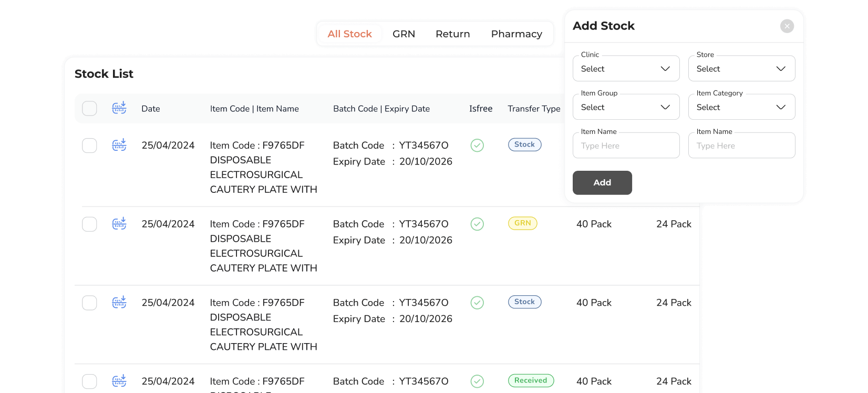The width and height of the screenshot is (868, 393).
Task: Click the basket icon in the first stock row
Action: pyautogui.click(x=119, y=145)
